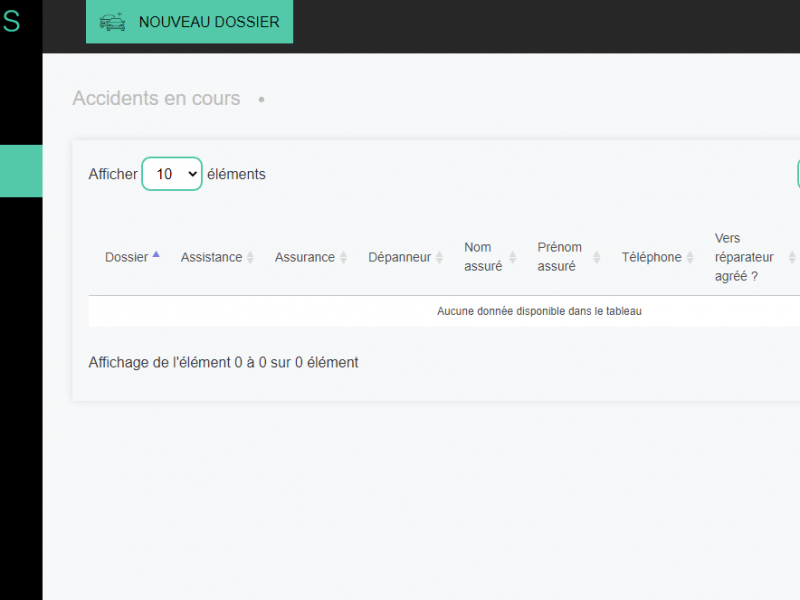Select the highlighted green sidebar menu item
The image size is (800, 600).
tap(21, 171)
